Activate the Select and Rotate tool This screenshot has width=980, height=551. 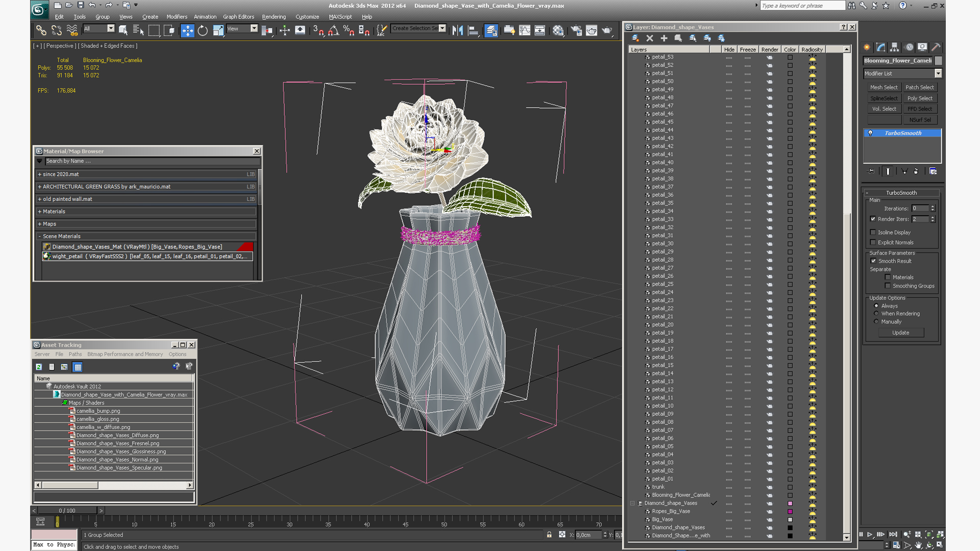(203, 31)
